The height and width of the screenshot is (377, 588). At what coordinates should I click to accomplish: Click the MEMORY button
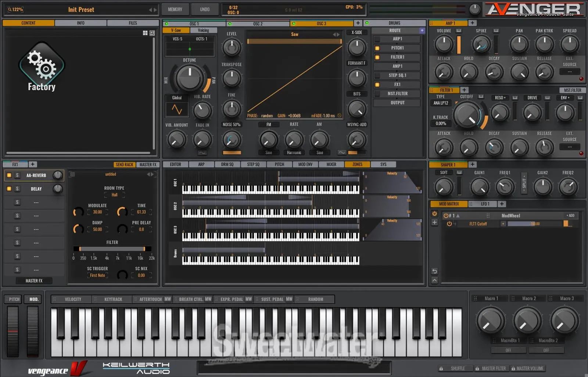[x=175, y=9]
